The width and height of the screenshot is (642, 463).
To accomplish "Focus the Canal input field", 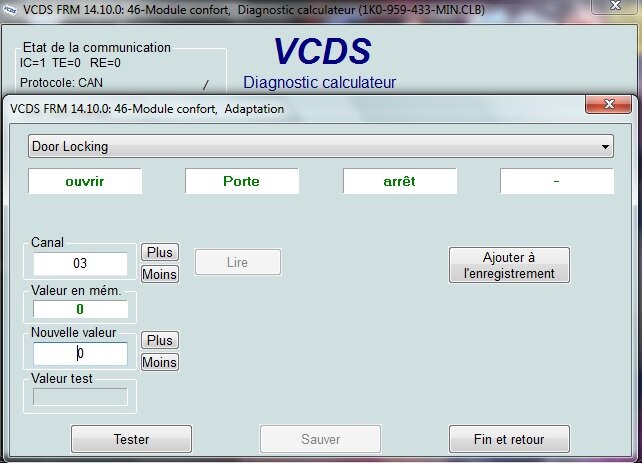I will pos(80,263).
